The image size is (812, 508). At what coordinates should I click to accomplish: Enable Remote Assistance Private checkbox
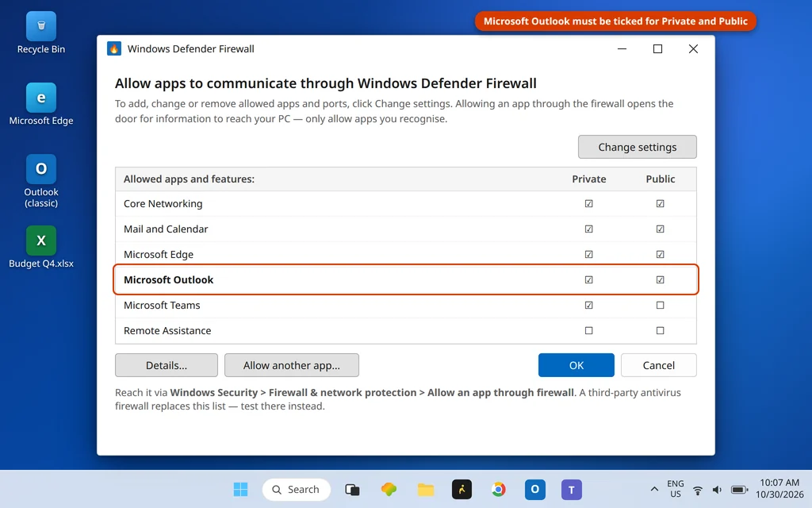point(589,331)
